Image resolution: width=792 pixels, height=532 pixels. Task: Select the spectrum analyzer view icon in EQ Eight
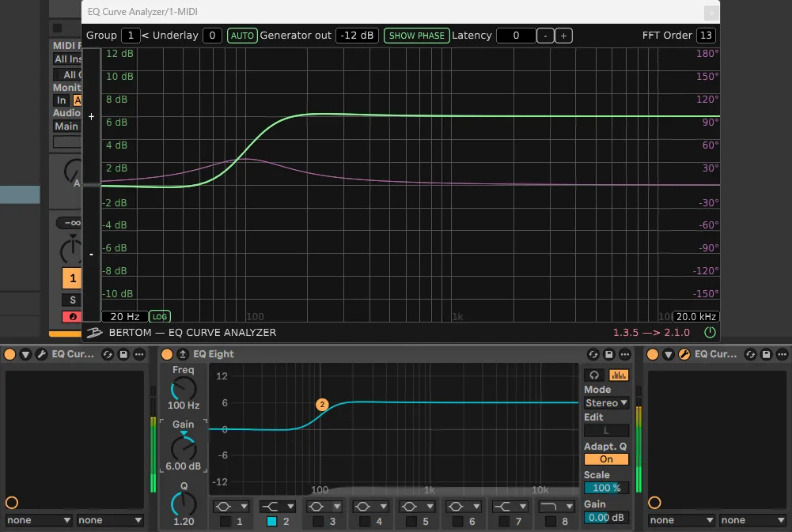[619, 374]
